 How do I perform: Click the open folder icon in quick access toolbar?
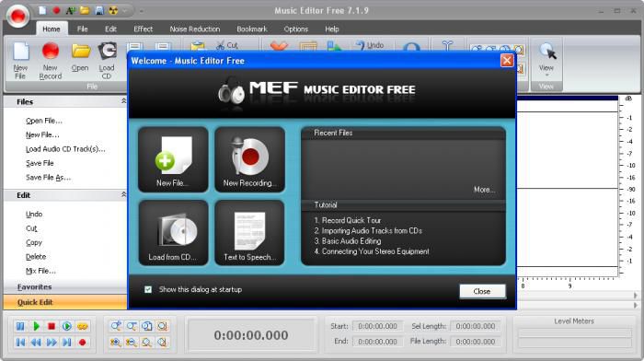click(x=85, y=11)
